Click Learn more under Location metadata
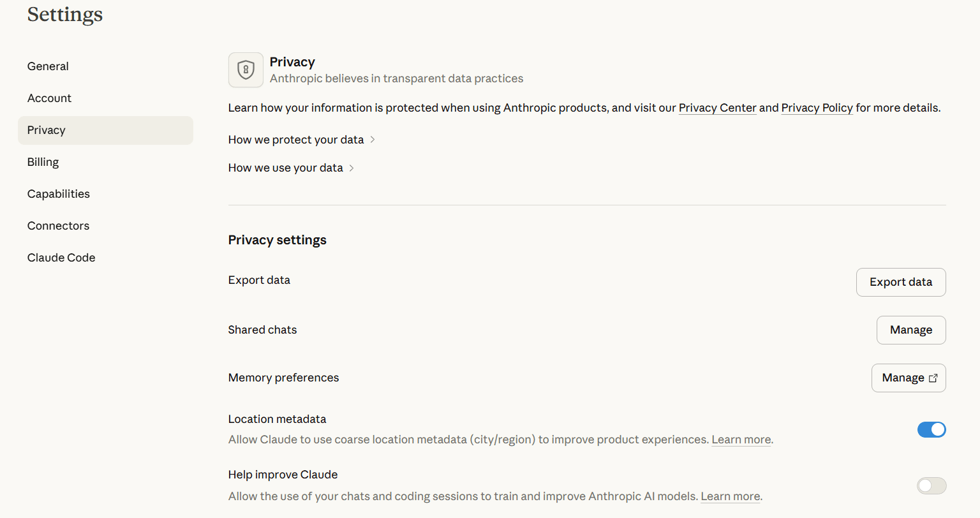Screen dimensions: 980x518 741,440
